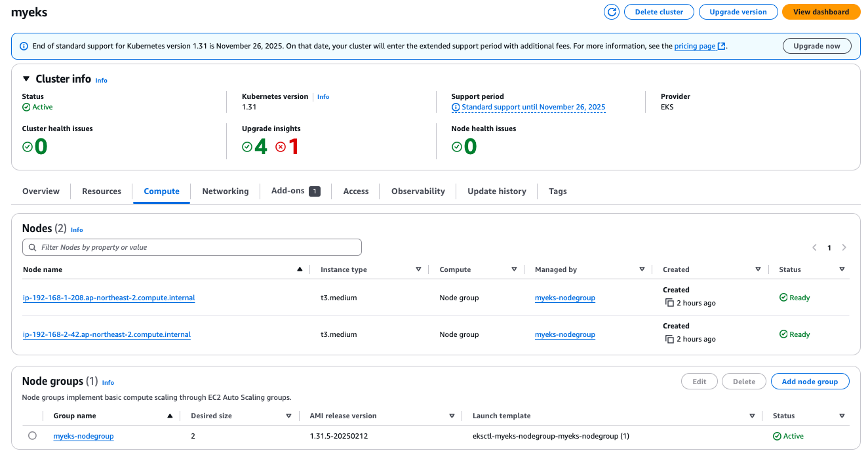Image resolution: width=868 pixels, height=453 pixels.
Task: Click Active status icon for myeks-nodegroup
Action: [x=777, y=436]
